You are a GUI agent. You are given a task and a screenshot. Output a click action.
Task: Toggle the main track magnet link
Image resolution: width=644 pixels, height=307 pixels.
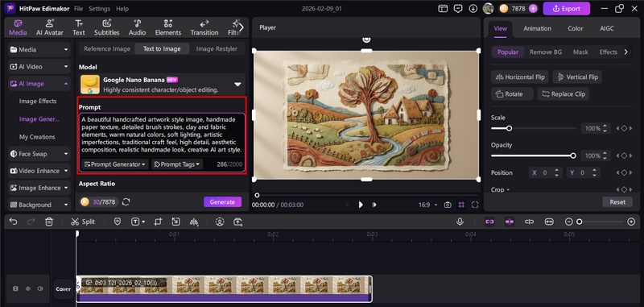coord(489,222)
